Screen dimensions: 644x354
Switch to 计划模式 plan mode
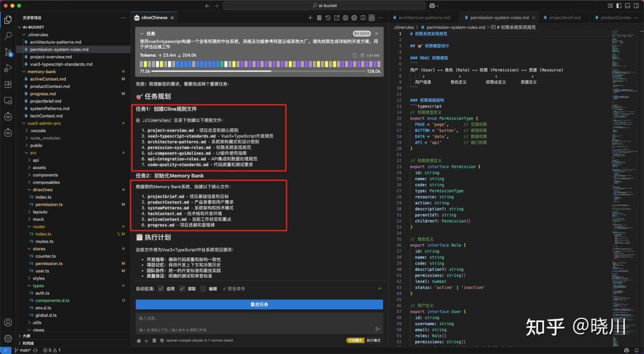[x=356, y=340]
